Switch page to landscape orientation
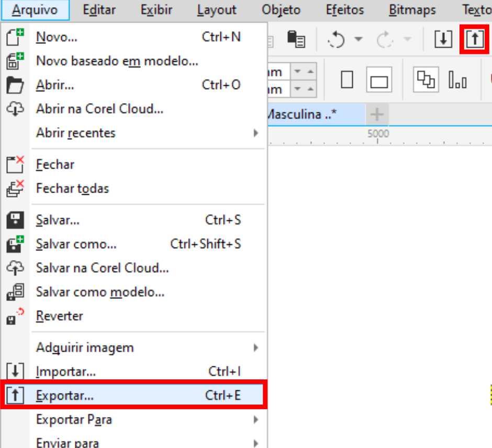Image resolution: width=492 pixels, height=448 pixels. (x=378, y=81)
